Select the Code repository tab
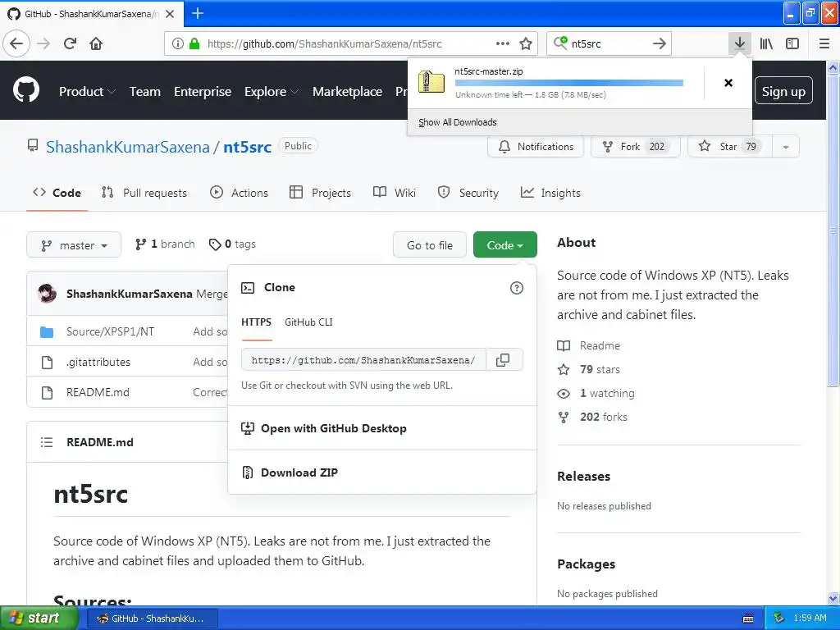This screenshot has width=840, height=630. click(x=57, y=193)
